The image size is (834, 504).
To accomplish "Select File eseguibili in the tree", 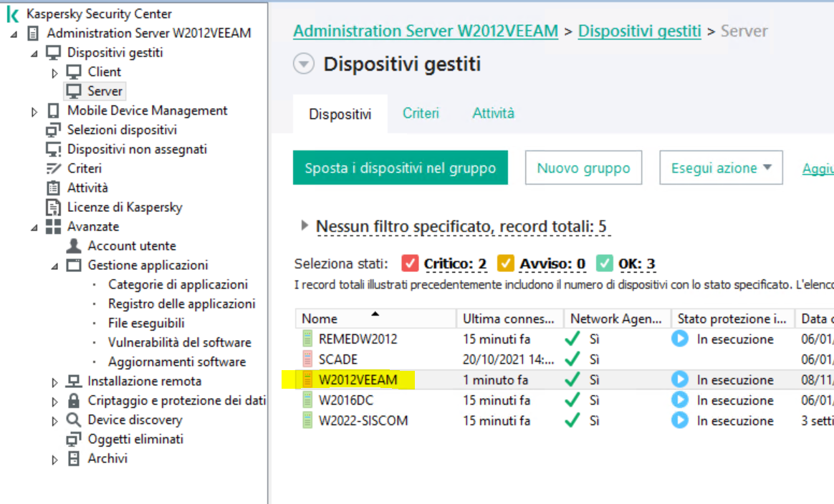I will (146, 324).
